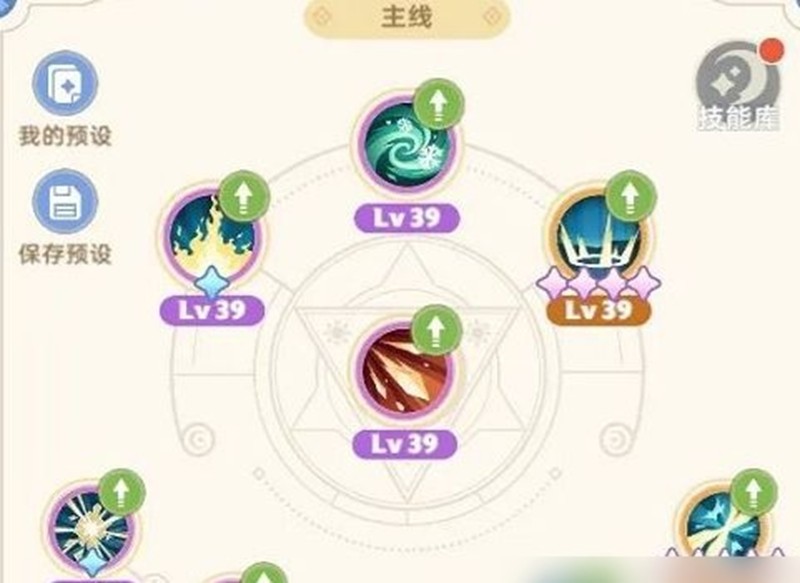The height and width of the screenshot is (583, 800).
Task: Click orange Lv 39 label under ice spikes
Action: click(598, 310)
